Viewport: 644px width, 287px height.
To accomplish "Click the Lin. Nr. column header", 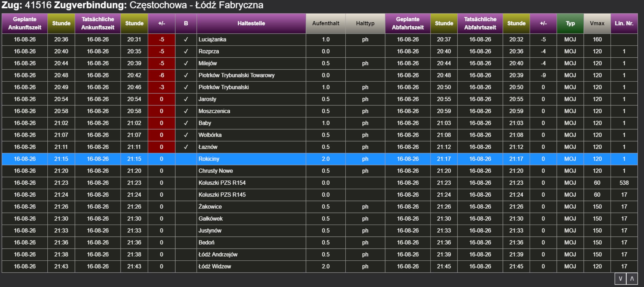I will pyautogui.click(x=624, y=23).
